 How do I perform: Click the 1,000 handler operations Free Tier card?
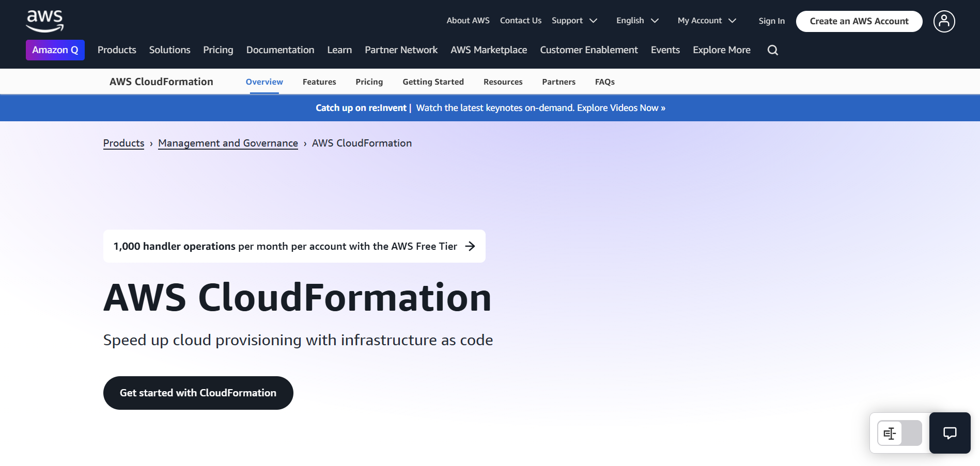click(294, 246)
